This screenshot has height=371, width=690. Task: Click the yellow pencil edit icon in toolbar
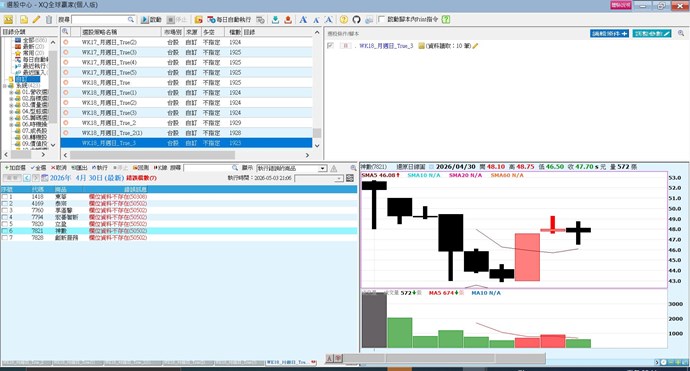pos(37,20)
